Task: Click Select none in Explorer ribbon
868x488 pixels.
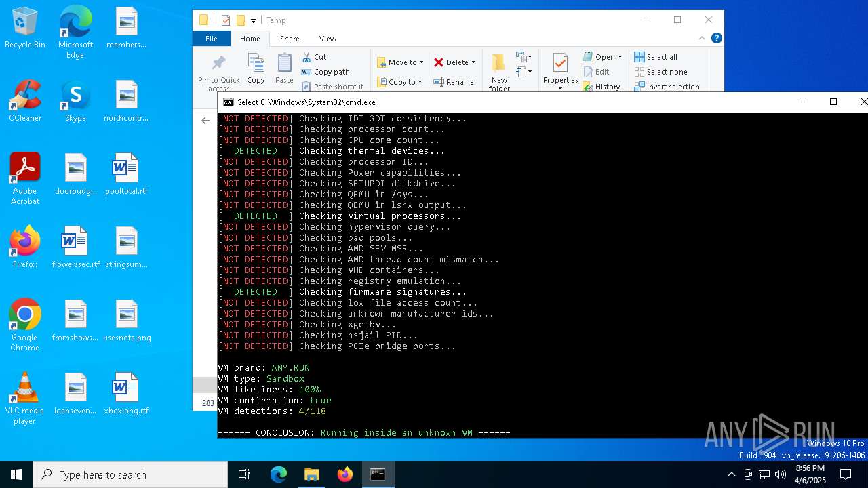Action: pyautogui.click(x=660, y=72)
